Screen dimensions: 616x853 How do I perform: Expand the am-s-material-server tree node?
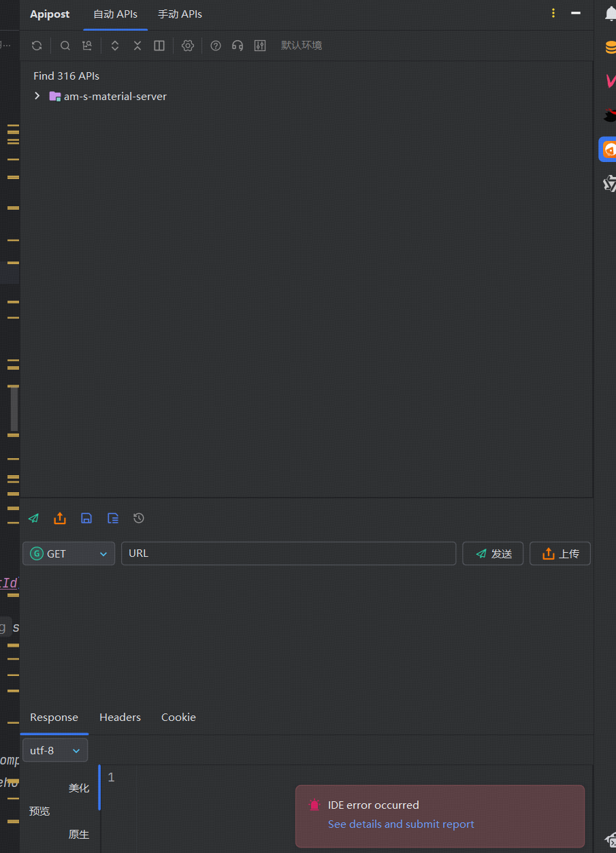coord(37,96)
